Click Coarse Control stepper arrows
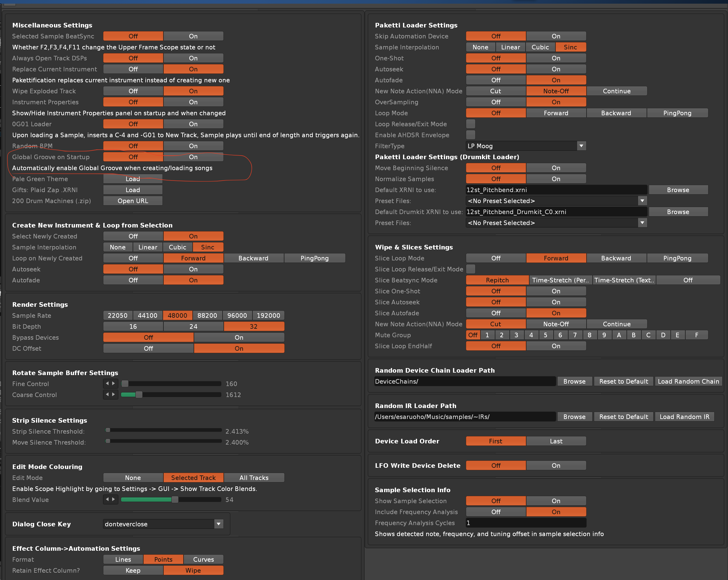This screenshot has width=728, height=580. (110, 395)
